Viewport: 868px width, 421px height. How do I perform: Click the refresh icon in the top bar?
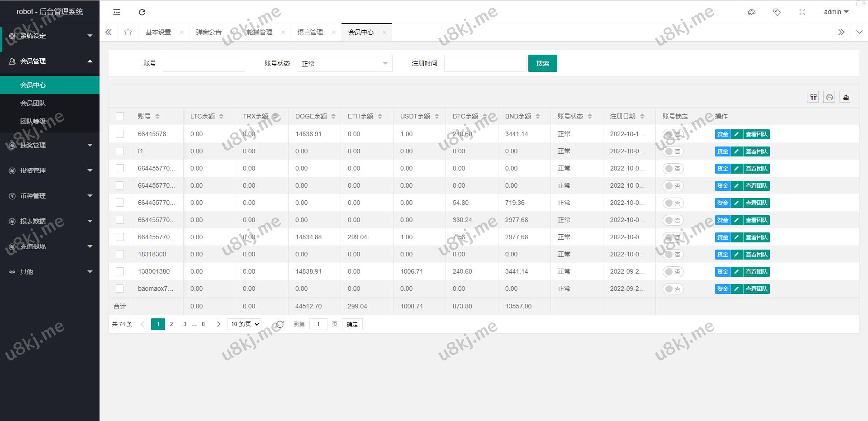(142, 12)
